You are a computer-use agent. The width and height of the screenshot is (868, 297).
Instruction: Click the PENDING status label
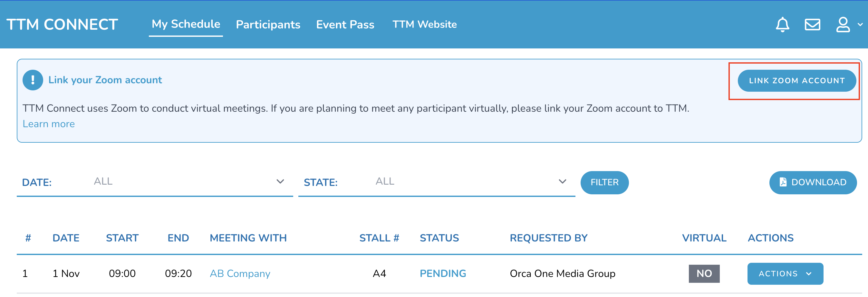pyautogui.click(x=443, y=273)
